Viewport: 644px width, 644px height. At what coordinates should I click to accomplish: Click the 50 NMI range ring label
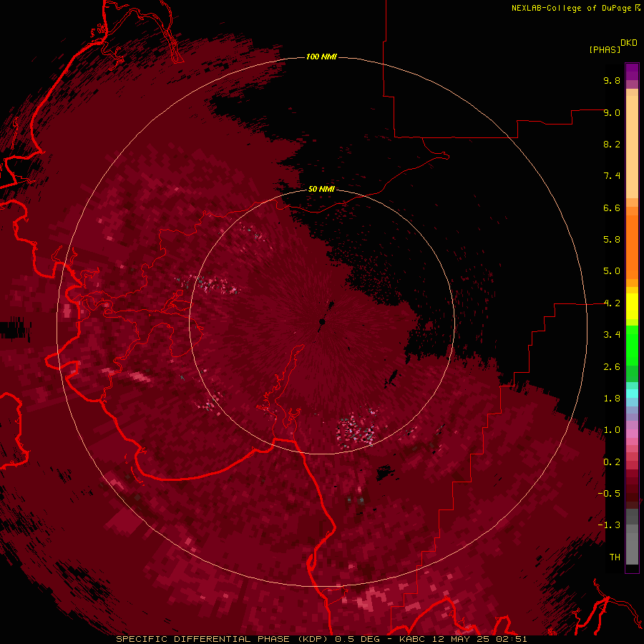321,189
